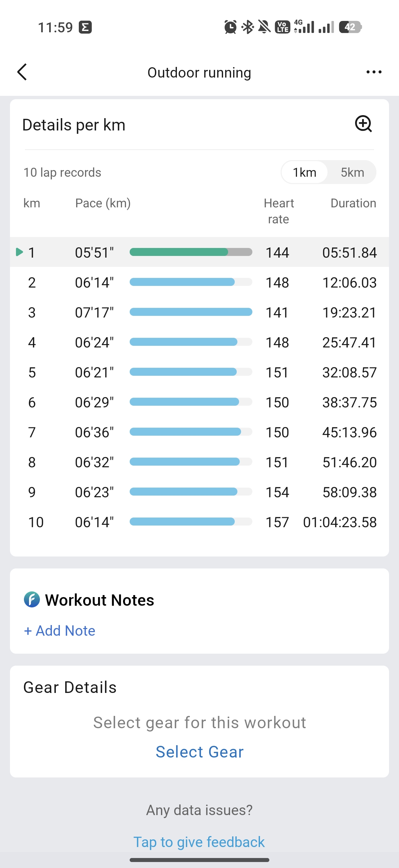Screen dimensions: 399x868
Task: Tap the 'Tap to give feedback' link
Action: (199, 842)
